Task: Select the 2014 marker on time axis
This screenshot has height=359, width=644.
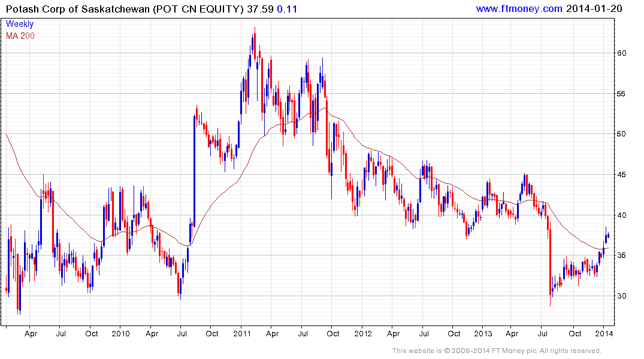Action: [x=604, y=333]
